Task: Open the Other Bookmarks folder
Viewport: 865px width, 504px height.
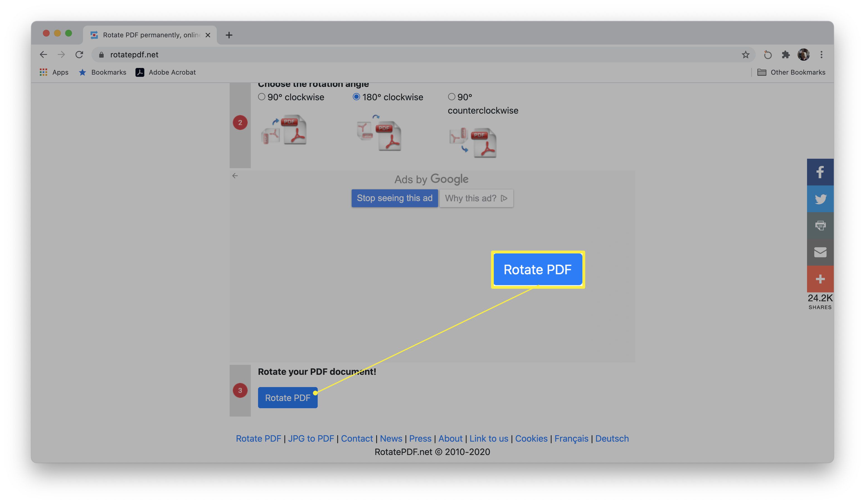Action: click(x=791, y=72)
